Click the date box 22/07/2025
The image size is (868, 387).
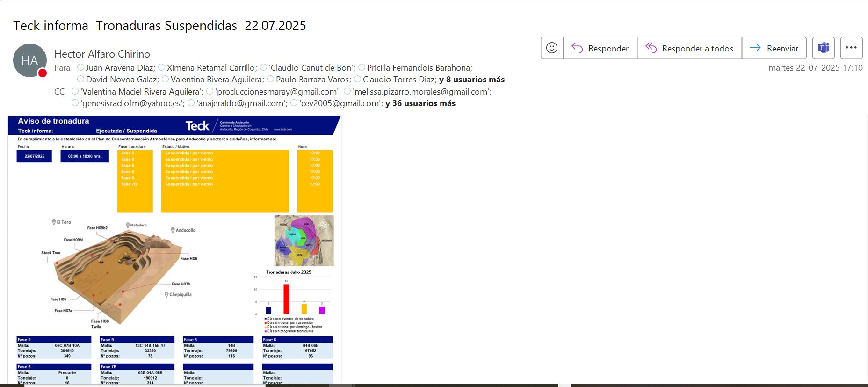click(x=34, y=156)
